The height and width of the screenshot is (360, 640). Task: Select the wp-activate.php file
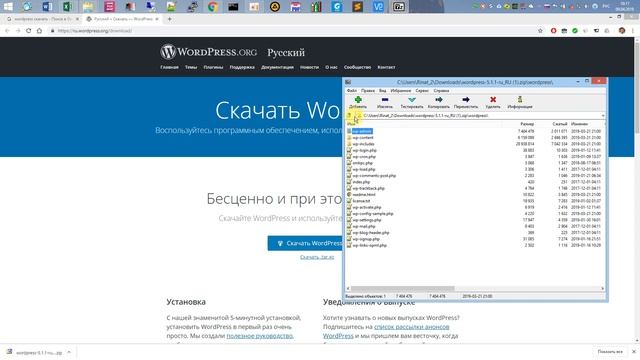367,207
